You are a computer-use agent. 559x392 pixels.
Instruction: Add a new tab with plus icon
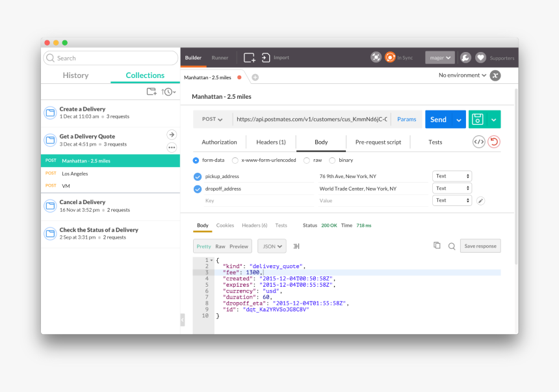click(255, 77)
